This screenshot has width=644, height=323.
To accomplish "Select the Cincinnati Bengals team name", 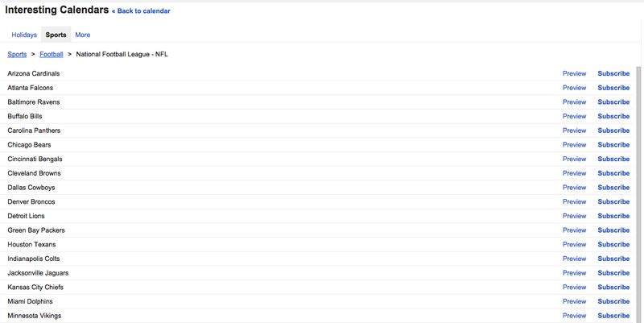I will [x=35, y=159].
